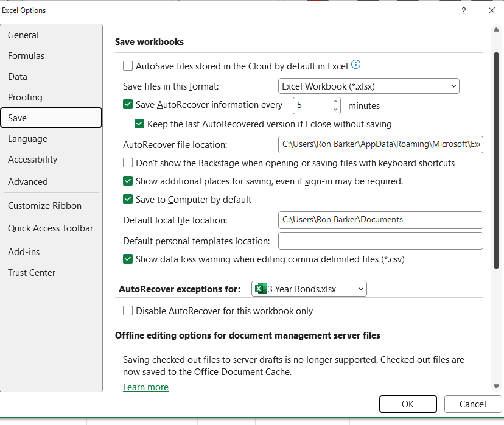Decrease AutoRecover minutes with down arrow
This screenshot has width=504, height=425.
coord(335,110)
